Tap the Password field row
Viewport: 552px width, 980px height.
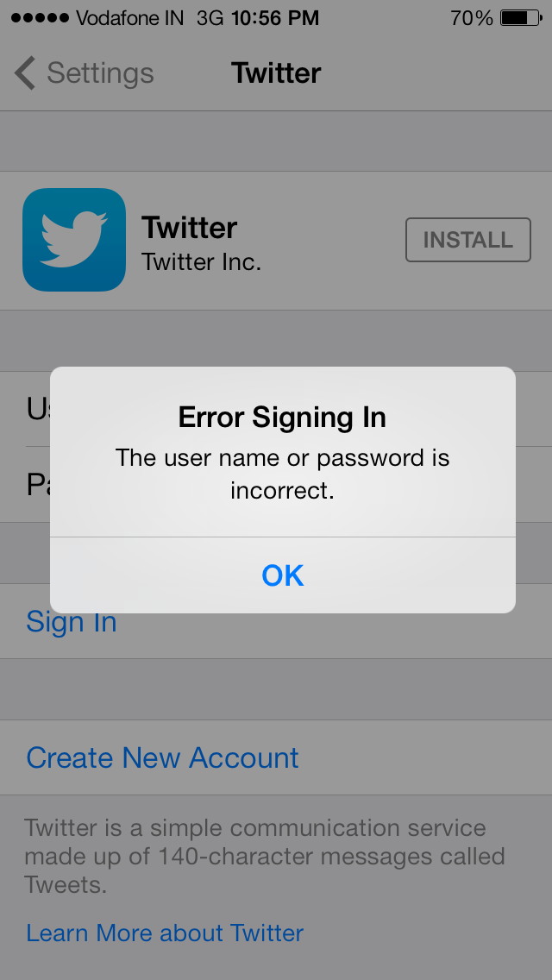276,484
